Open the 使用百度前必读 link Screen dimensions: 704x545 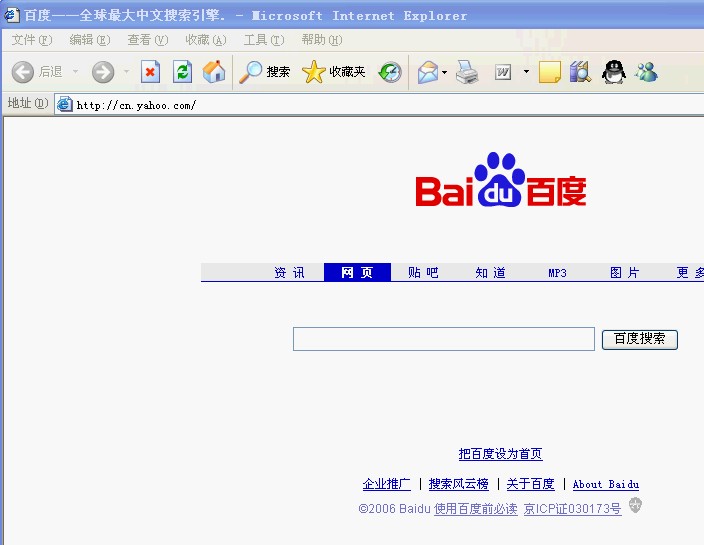pos(475,509)
